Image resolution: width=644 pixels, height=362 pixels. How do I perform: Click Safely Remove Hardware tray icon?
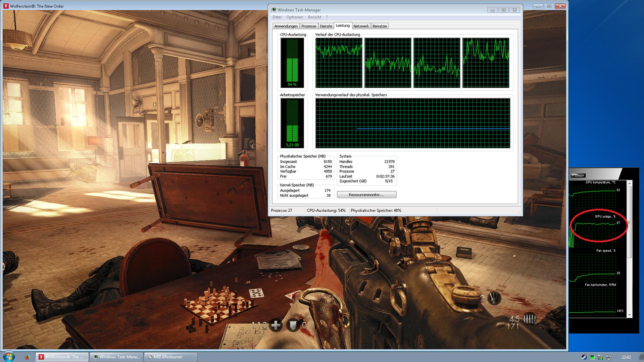coord(600,357)
